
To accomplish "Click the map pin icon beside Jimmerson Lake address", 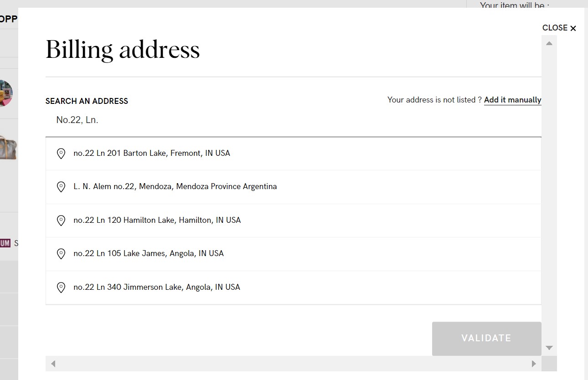I will coord(61,288).
